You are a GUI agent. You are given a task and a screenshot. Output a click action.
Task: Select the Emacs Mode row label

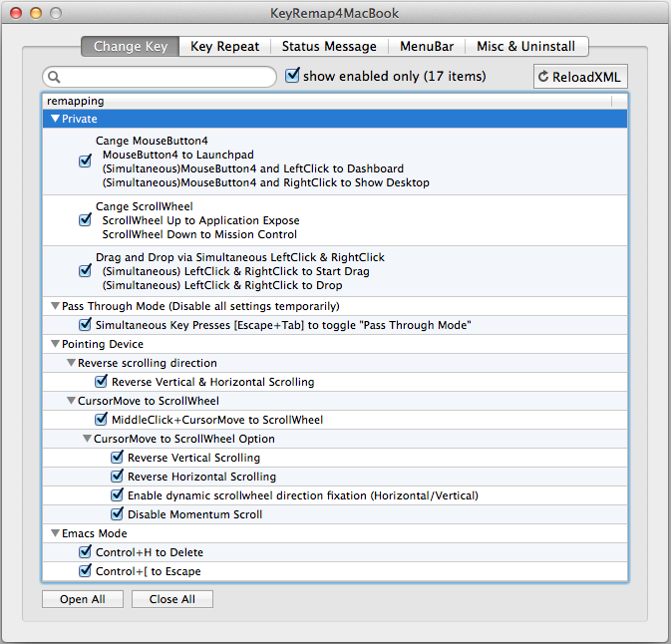coord(94,533)
